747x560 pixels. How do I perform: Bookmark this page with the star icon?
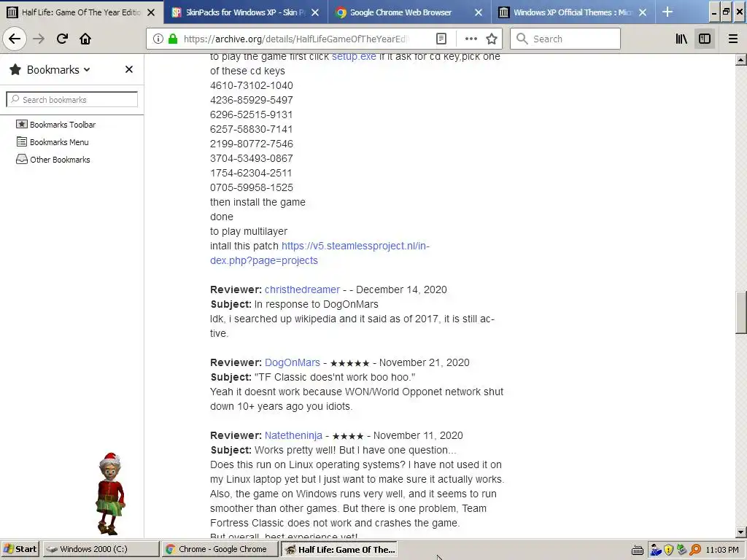pyautogui.click(x=492, y=39)
